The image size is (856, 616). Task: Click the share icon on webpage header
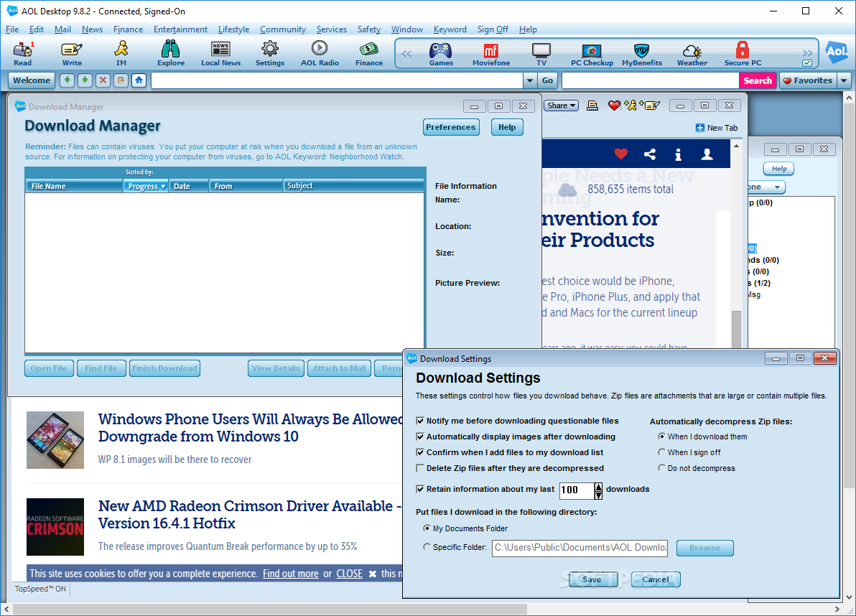pyautogui.click(x=650, y=154)
